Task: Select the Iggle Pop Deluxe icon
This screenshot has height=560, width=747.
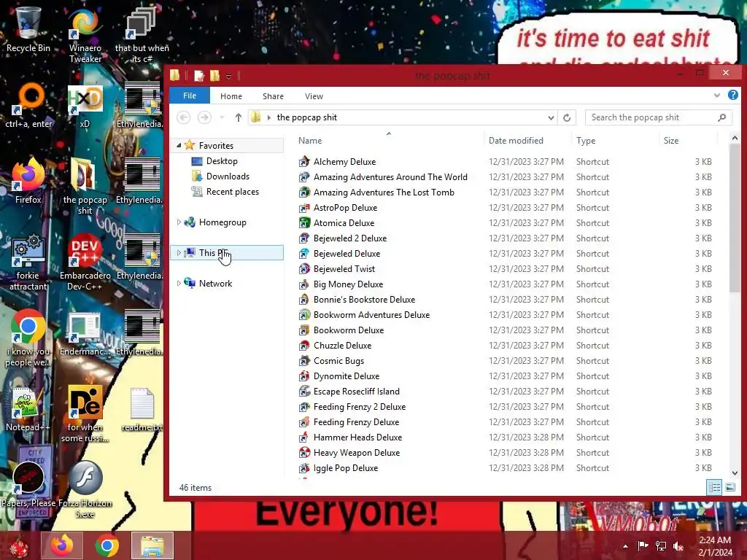Action: pyautogui.click(x=304, y=468)
